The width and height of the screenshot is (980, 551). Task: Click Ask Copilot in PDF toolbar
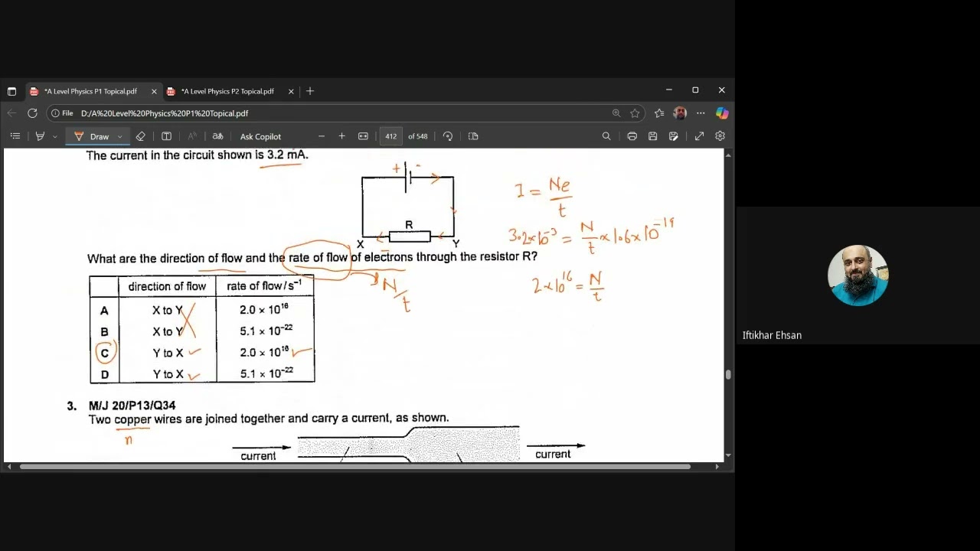pyautogui.click(x=260, y=136)
